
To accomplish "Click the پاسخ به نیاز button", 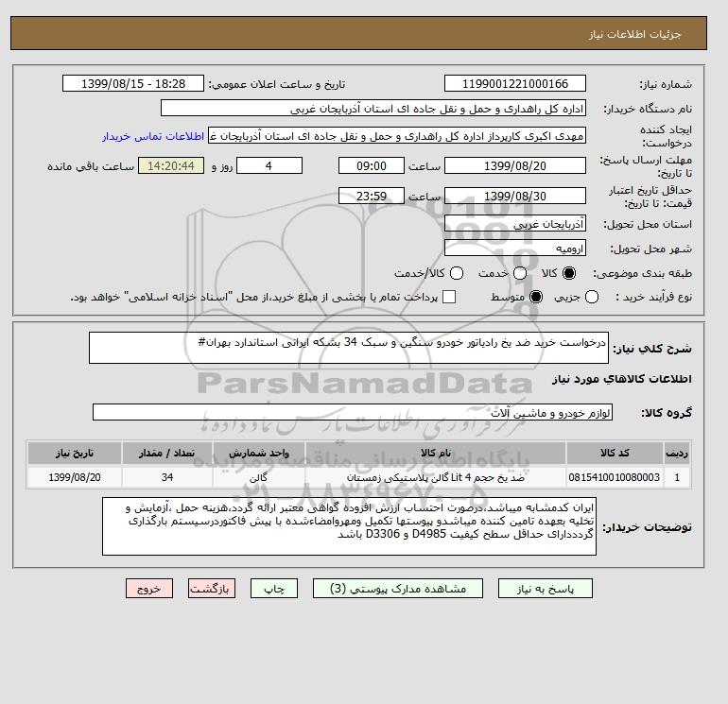I will point(546,589).
